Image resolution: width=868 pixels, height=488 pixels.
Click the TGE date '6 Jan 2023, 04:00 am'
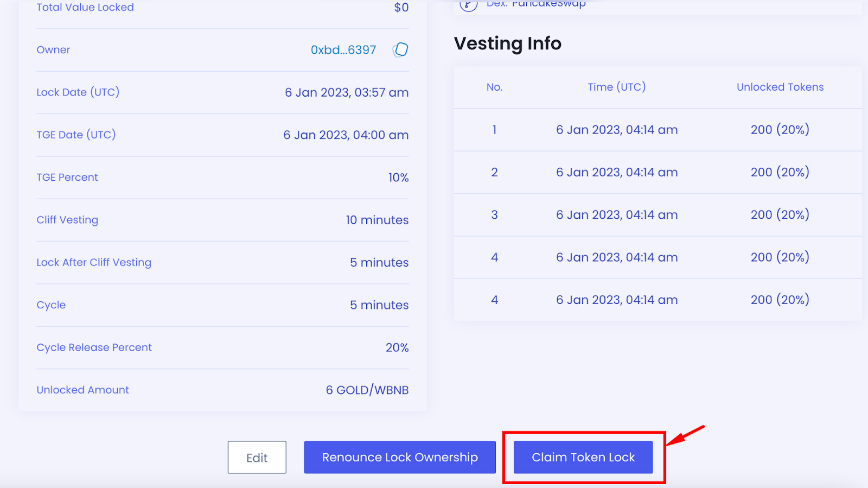(346, 135)
